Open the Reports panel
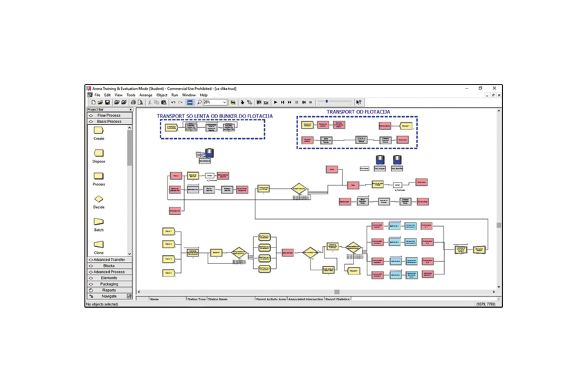 (109, 290)
